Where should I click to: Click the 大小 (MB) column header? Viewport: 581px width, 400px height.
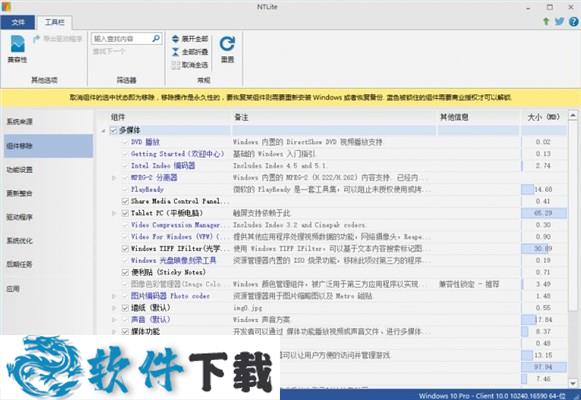(x=543, y=117)
